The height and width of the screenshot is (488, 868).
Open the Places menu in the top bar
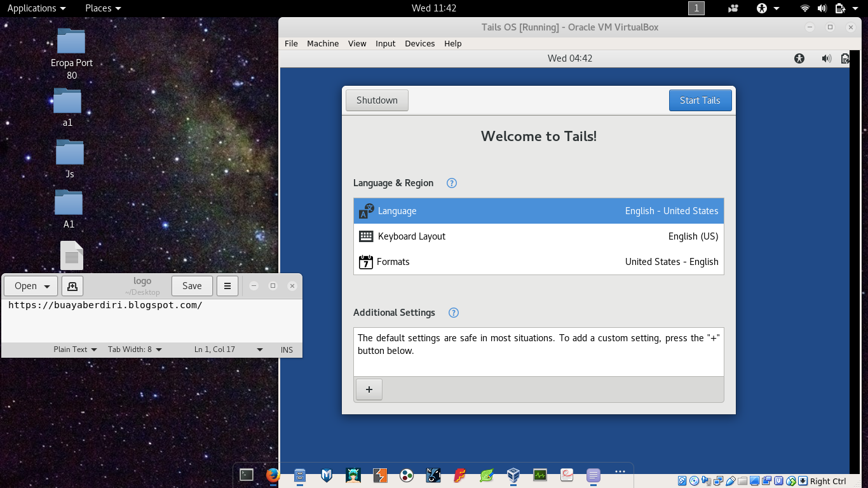tap(102, 8)
